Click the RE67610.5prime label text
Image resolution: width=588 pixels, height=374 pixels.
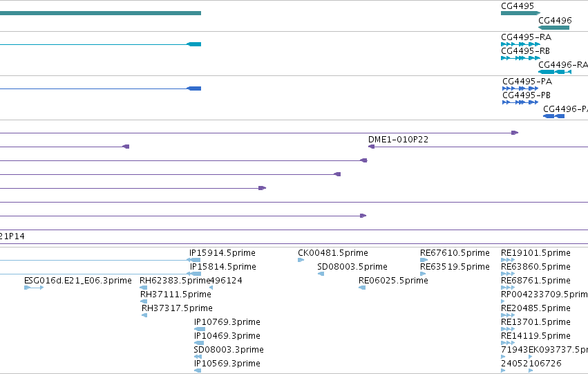click(x=455, y=253)
